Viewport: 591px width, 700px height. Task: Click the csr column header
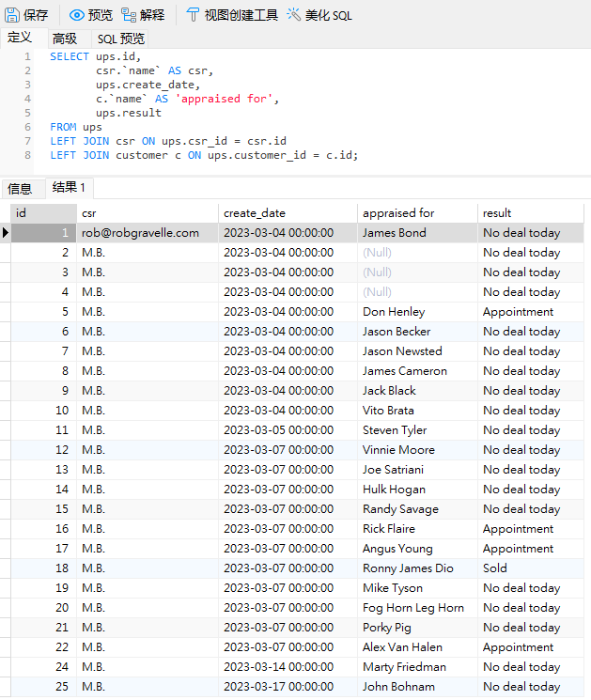pyautogui.click(x=148, y=213)
